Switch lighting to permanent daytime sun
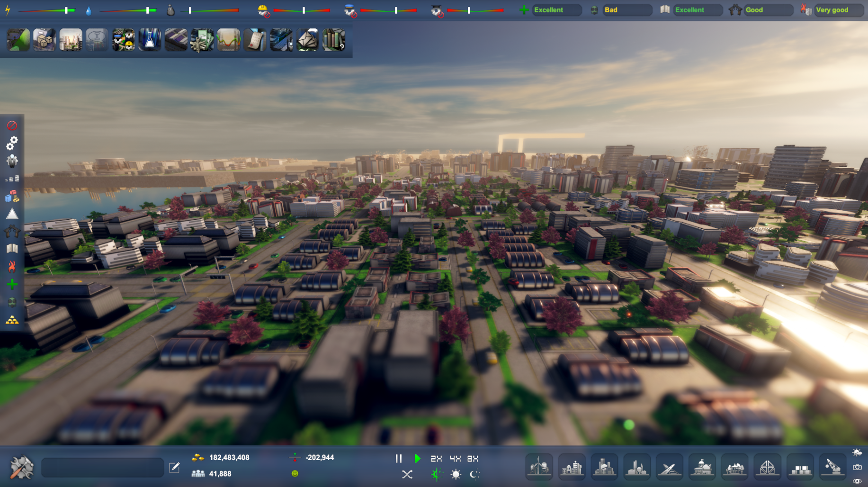The width and height of the screenshot is (868, 487). (456, 474)
